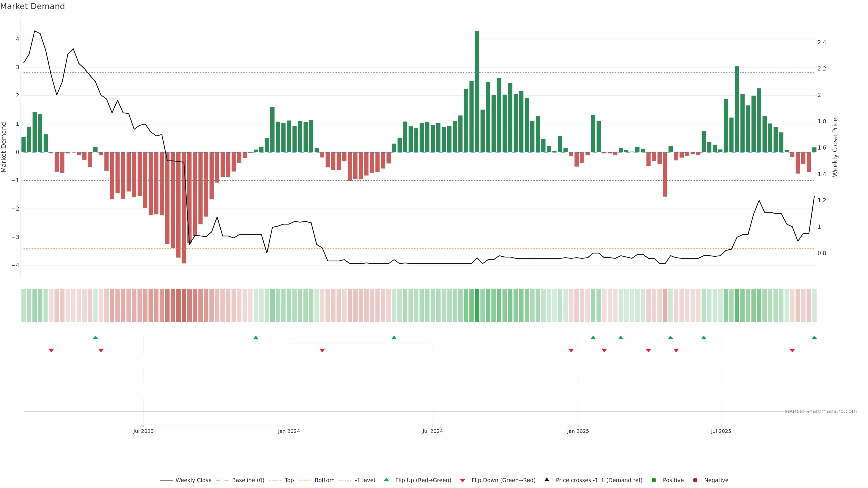Toggle the -1 level legend entry

tap(365, 480)
